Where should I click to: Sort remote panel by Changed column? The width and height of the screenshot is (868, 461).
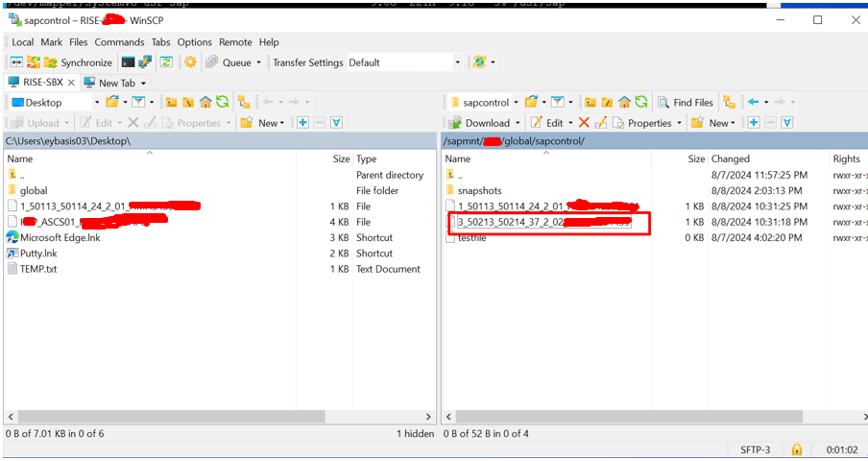click(x=730, y=158)
